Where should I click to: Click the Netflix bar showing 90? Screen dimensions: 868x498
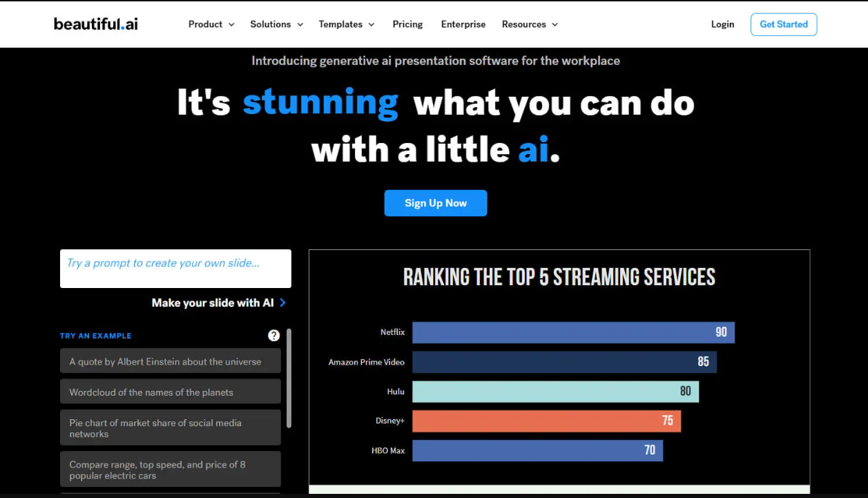coord(573,332)
